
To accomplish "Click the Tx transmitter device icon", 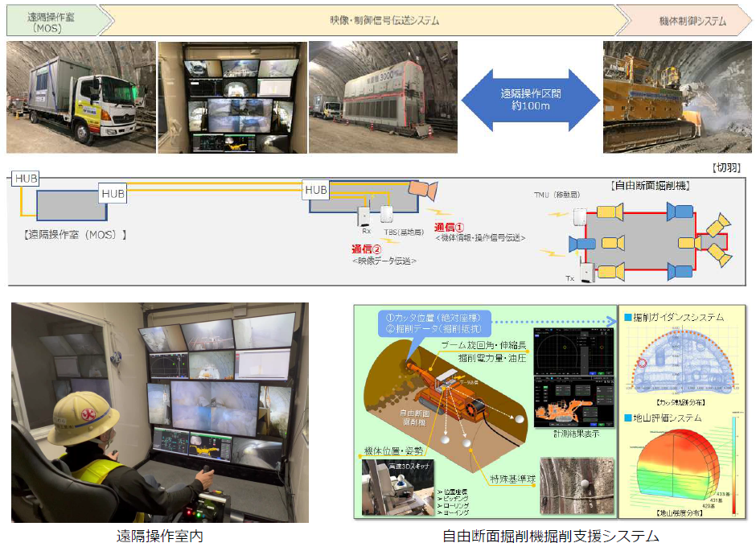I will (587, 273).
